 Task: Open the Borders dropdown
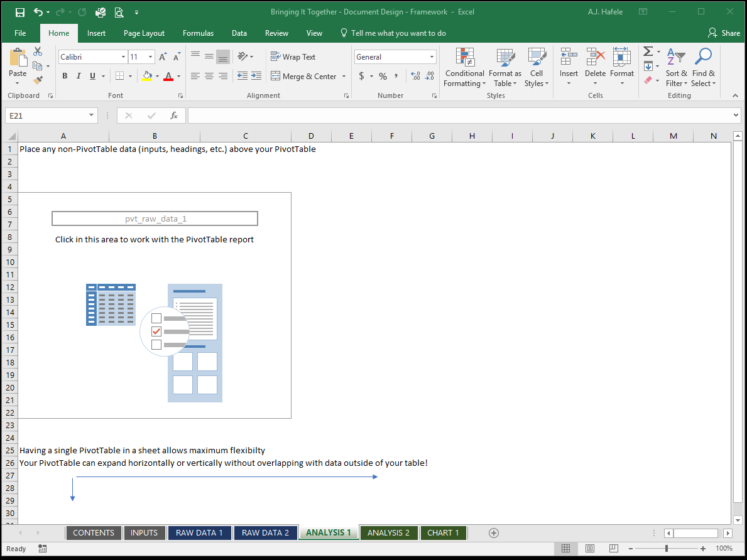point(130,76)
